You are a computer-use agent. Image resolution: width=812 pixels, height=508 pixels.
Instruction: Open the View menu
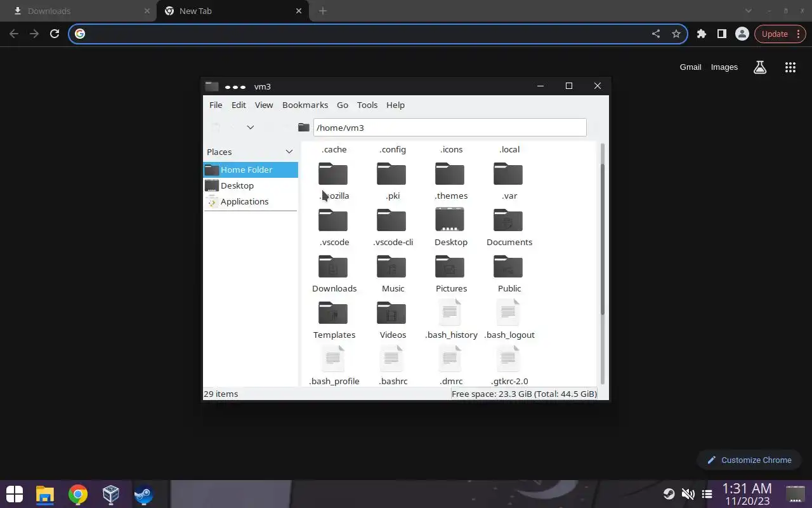264,105
